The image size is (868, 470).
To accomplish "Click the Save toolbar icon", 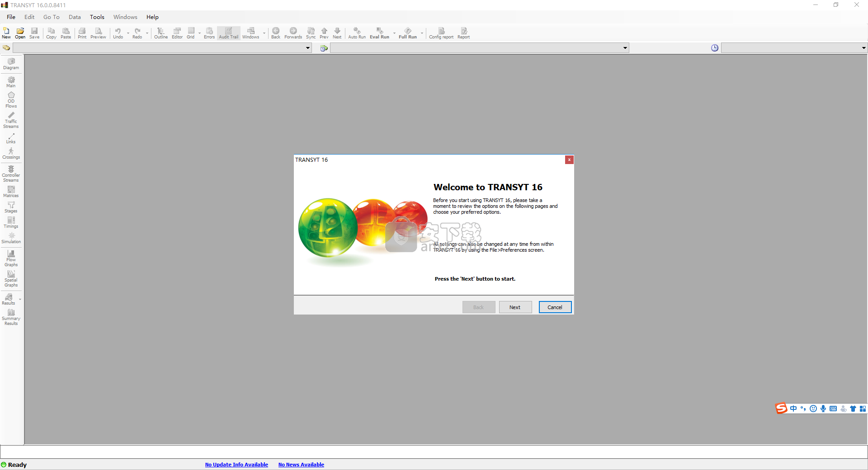I will pyautogui.click(x=34, y=33).
